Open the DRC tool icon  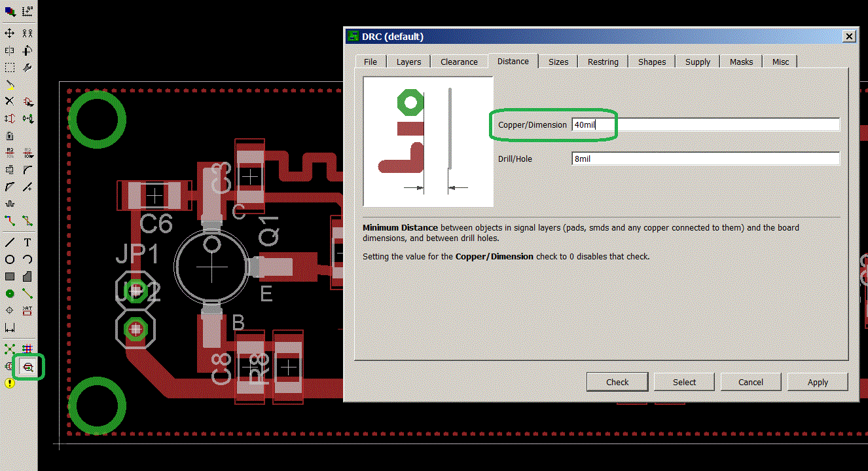[x=28, y=367]
